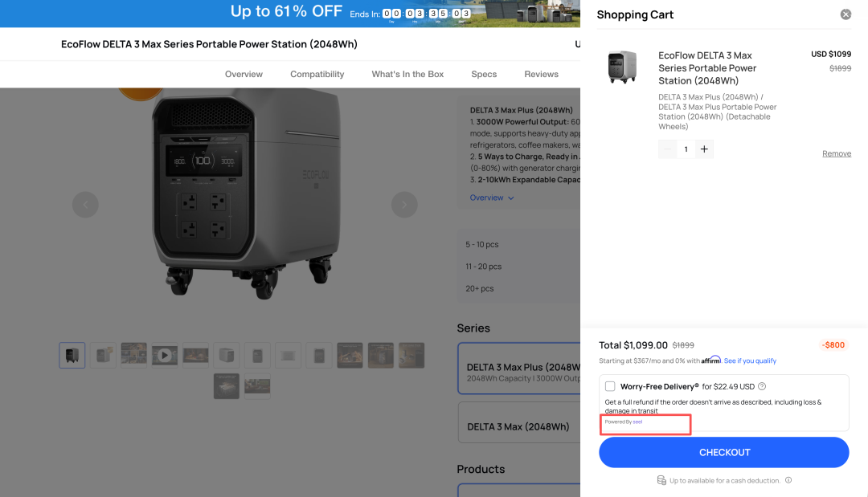
Task: Go to the previous product image
Action: pos(85,205)
